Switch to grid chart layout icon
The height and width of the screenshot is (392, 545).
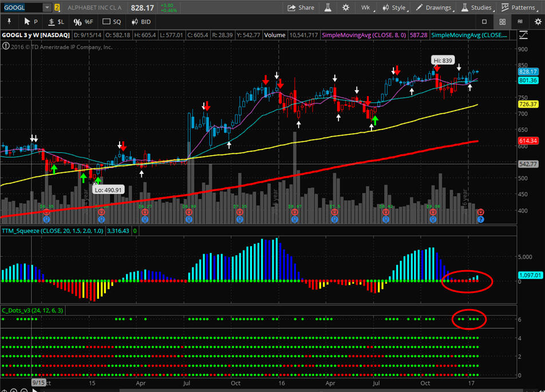click(502, 22)
